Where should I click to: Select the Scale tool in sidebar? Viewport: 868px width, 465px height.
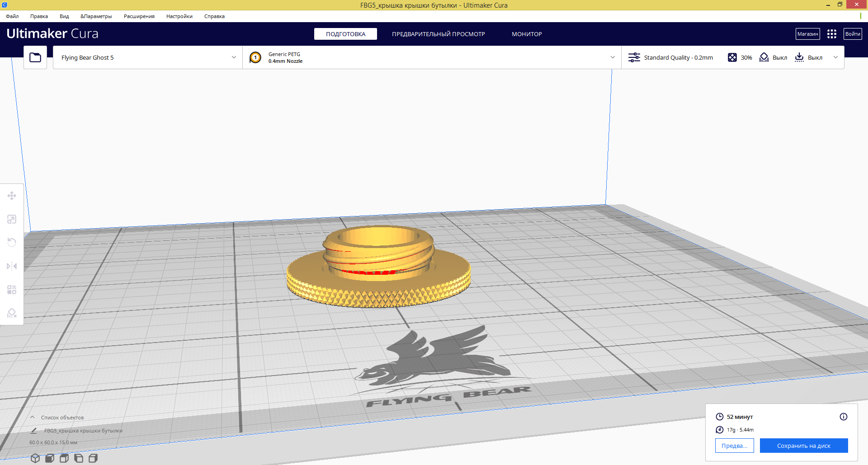[x=12, y=219]
